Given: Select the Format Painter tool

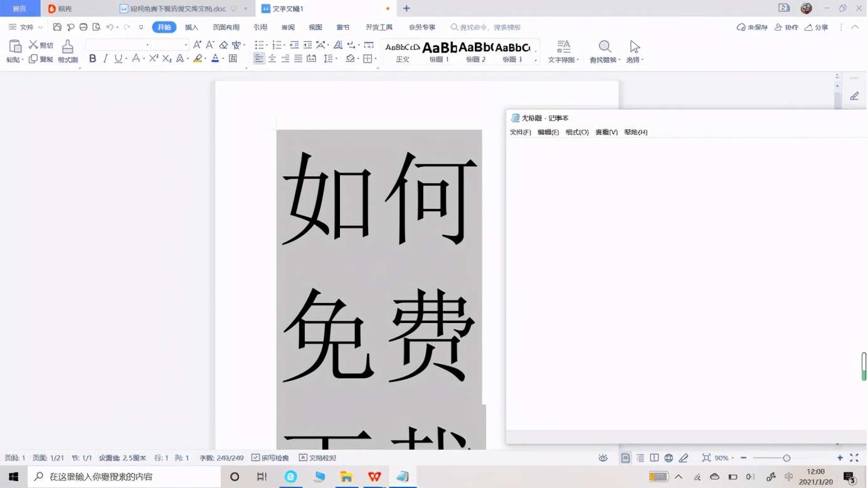Looking at the screenshot, I should (67, 51).
